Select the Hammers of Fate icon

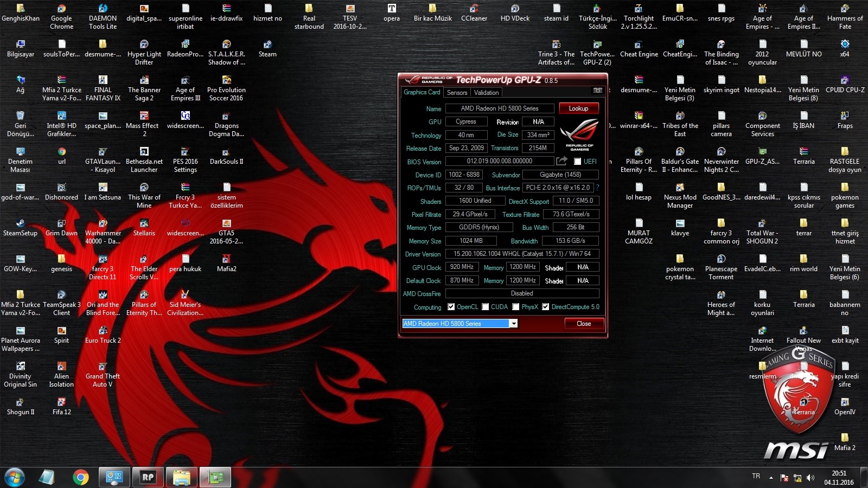point(845,16)
